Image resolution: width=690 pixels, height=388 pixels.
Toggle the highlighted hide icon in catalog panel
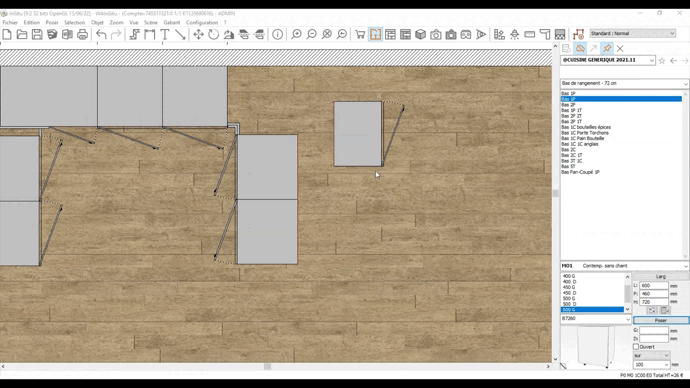click(x=580, y=48)
